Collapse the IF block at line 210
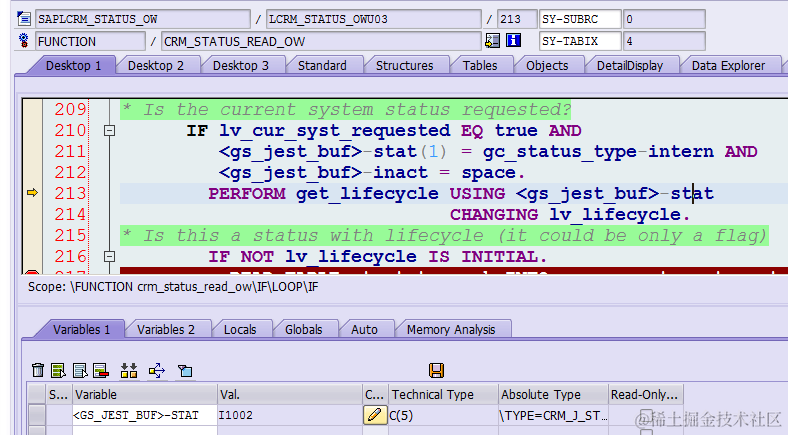Image resolution: width=788 pixels, height=435 pixels. click(109, 131)
